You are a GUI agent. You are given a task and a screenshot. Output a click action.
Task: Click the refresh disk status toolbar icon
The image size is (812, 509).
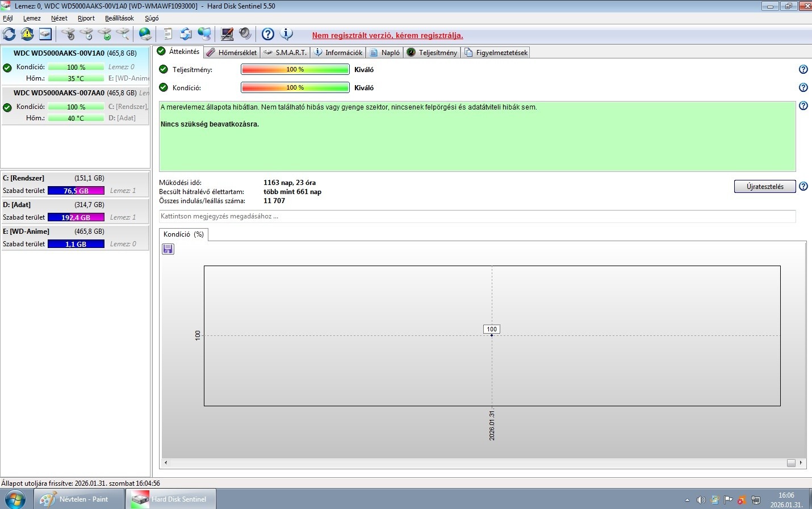point(10,34)
